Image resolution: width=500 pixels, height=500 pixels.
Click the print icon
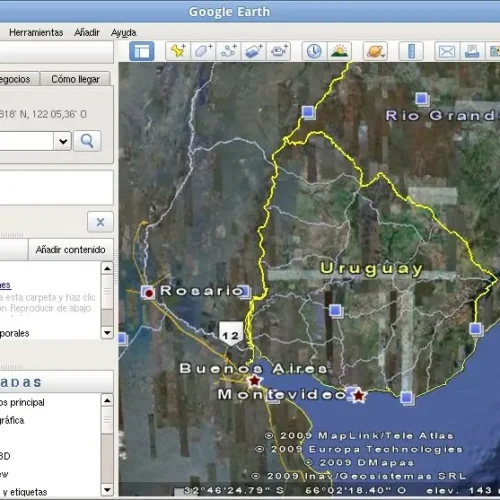[x=472, y=51]
